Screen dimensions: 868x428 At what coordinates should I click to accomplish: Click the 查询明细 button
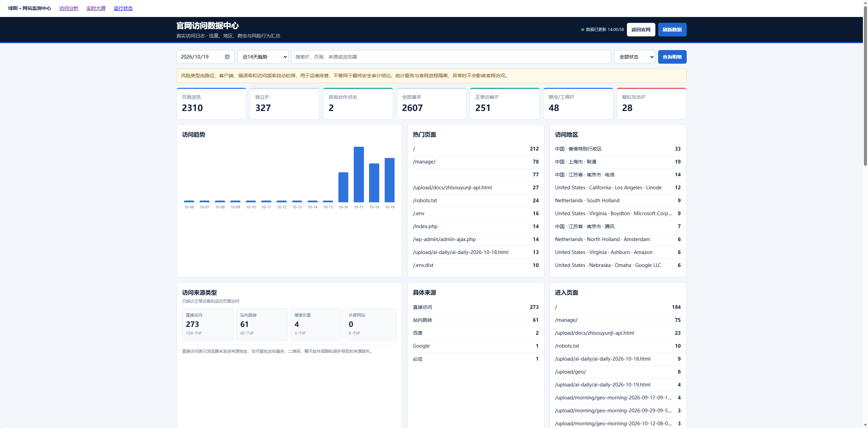pyautogui.click(x=672, y=57)
